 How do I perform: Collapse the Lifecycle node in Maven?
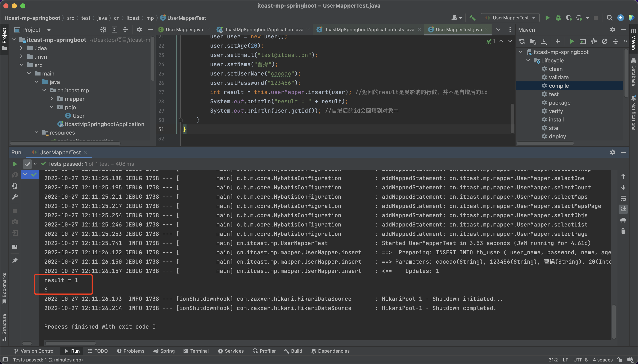pyautogui.click(x=528, y=61)
